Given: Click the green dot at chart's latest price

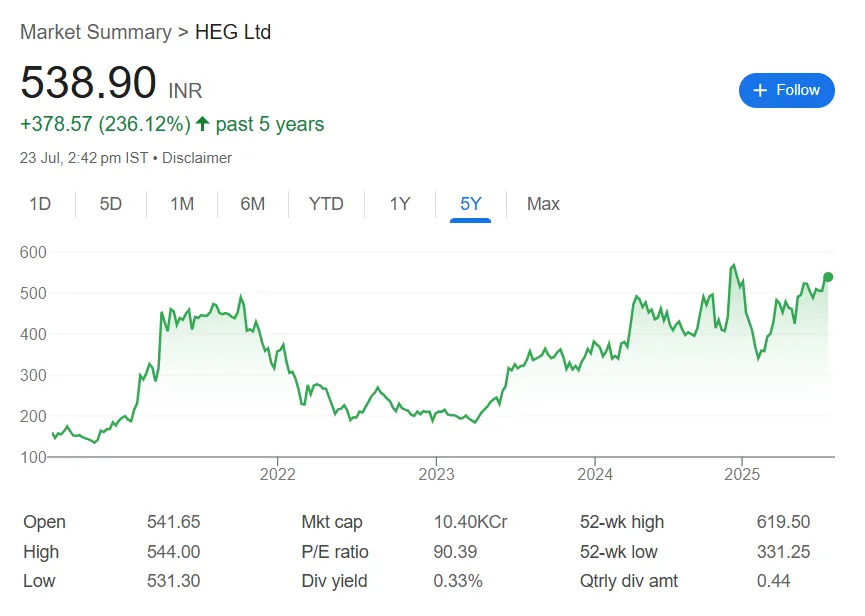Looking at the screenshot, I should pyautogui.click(x=828, y=277).
